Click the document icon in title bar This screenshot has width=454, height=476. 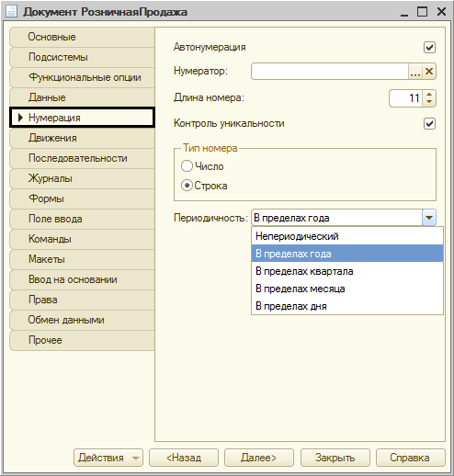[x=11, y=12]
